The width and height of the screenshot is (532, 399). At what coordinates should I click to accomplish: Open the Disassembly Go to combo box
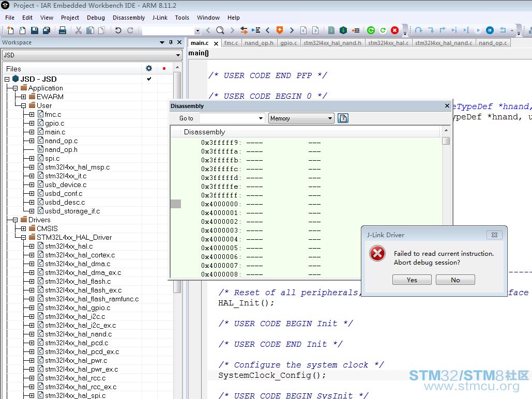pyautogui.click(x=232, y=118)
